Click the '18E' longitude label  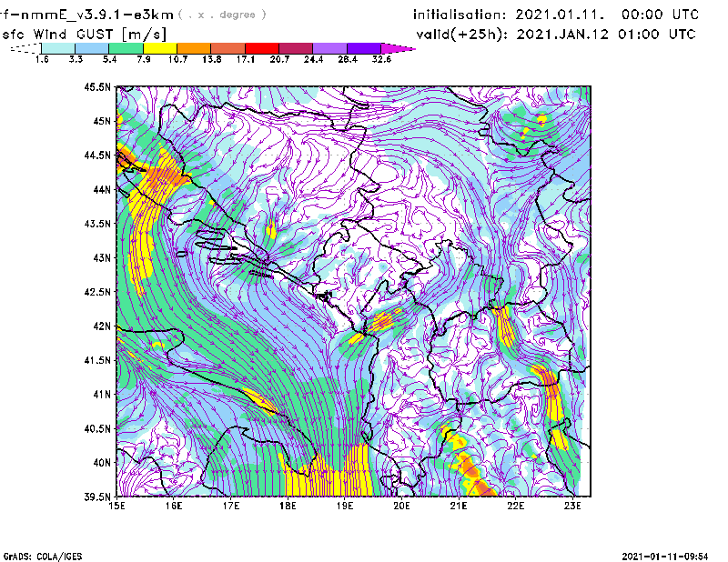coord(288,506)
